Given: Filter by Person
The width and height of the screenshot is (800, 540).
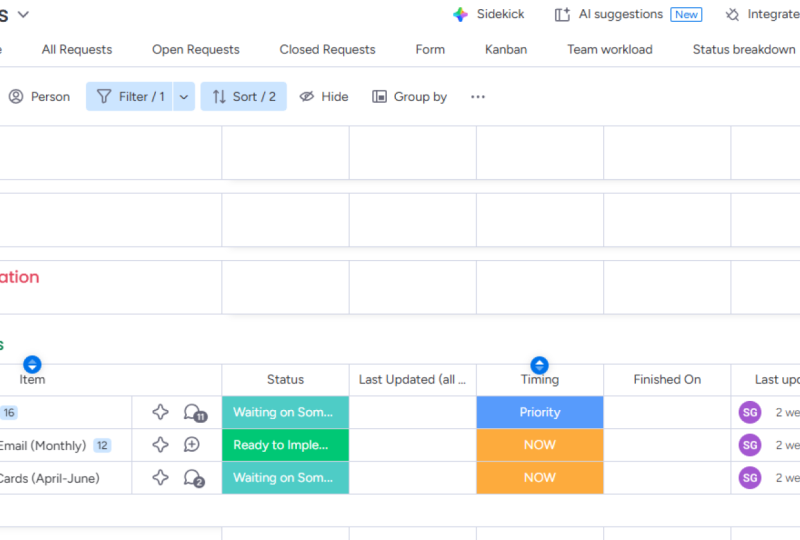Looking at the screenshot, I should tap(39, 96).
